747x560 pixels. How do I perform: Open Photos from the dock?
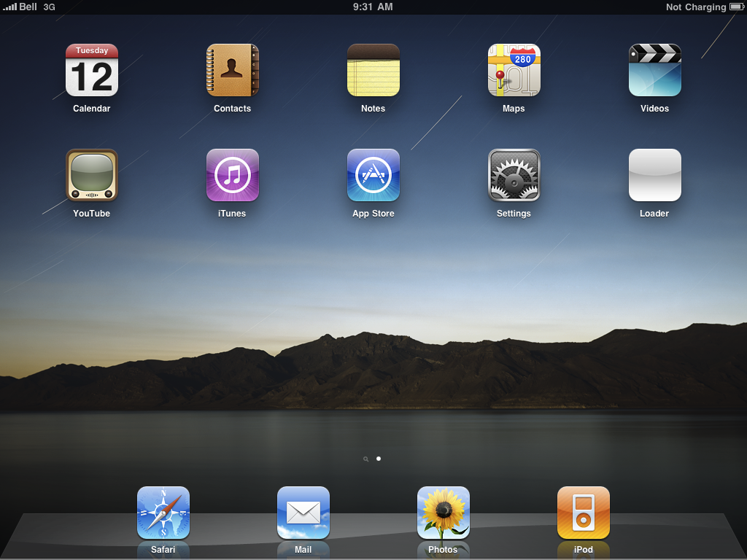444,513
